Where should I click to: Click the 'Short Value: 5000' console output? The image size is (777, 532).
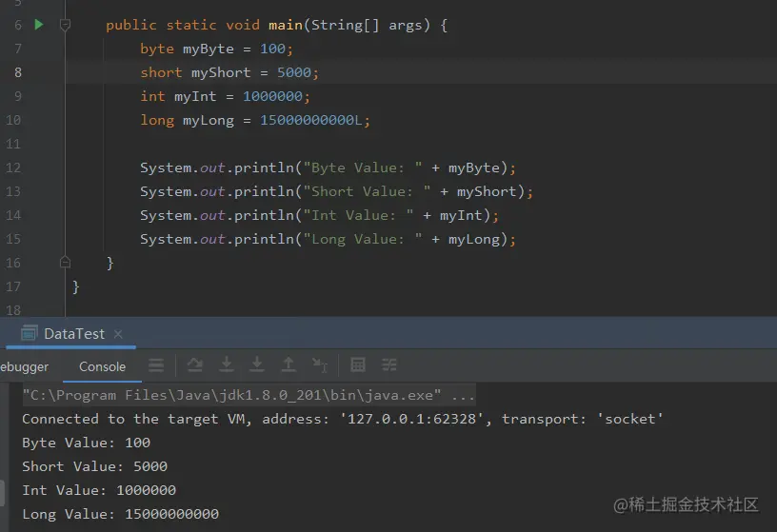[x=94, y=466]
